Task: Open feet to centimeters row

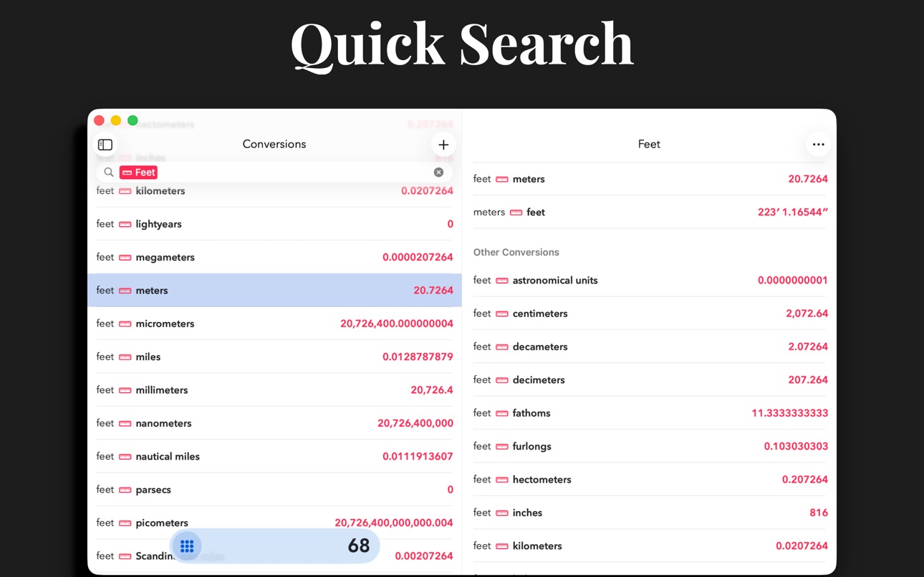Action: (650, 314)
